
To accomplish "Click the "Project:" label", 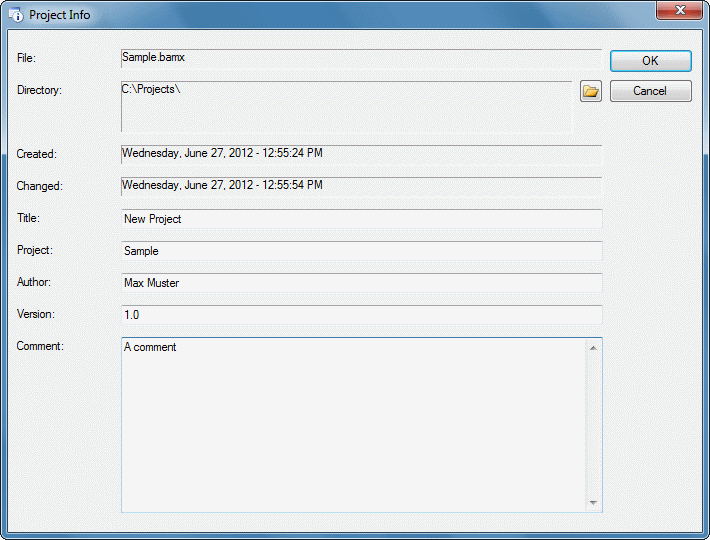I will click(x=35, y=250).
